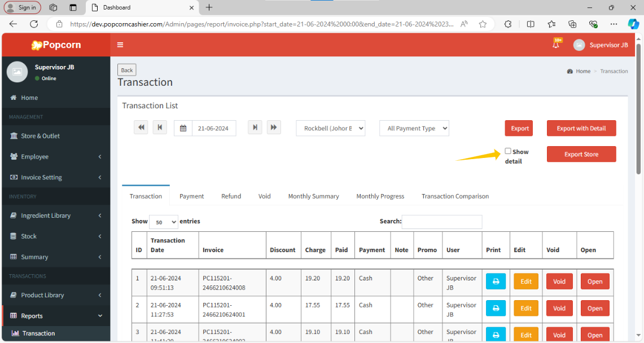
Task: Switch to the Refund tab
Action: point(231,196)
